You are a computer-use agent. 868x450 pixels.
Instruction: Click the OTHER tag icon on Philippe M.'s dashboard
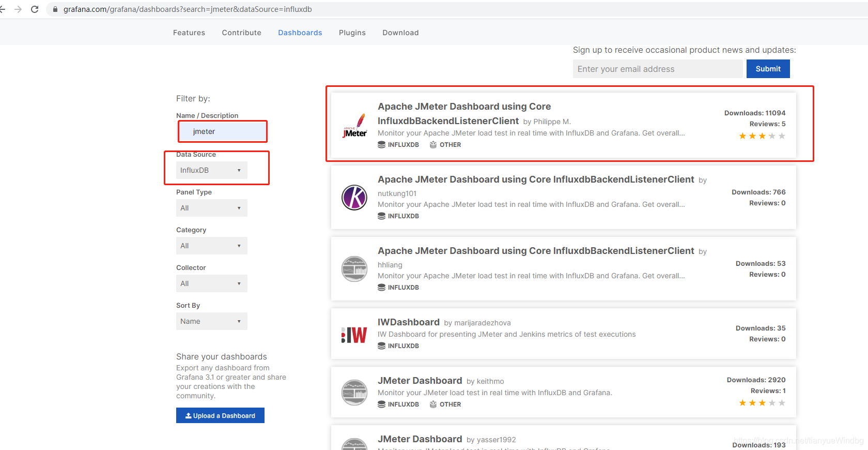click(x=433, y=145)
